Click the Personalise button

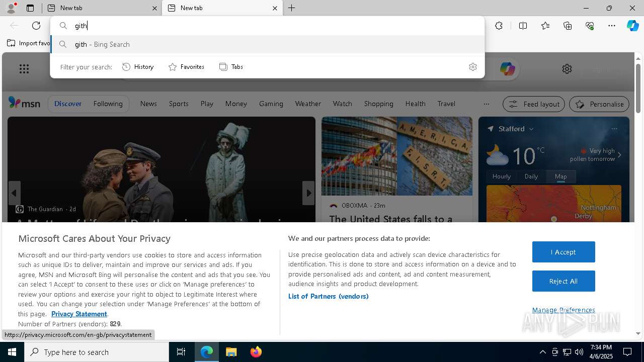point(599,104)
